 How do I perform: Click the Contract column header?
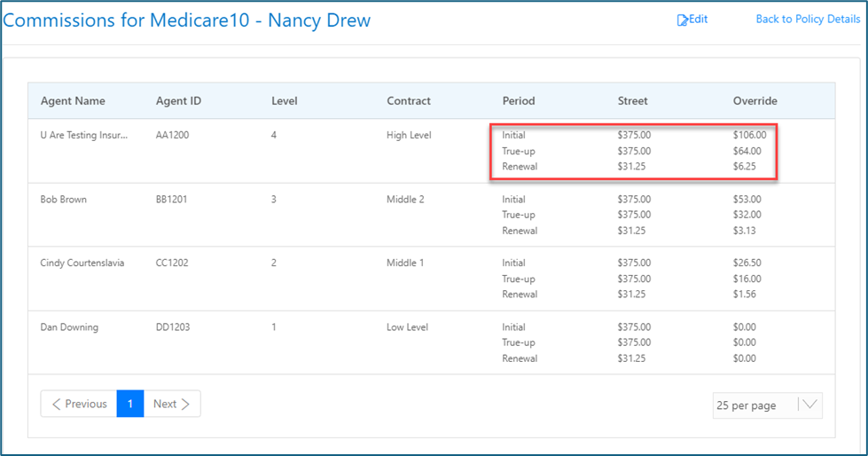pyautogui.click(x=409, y=101)
